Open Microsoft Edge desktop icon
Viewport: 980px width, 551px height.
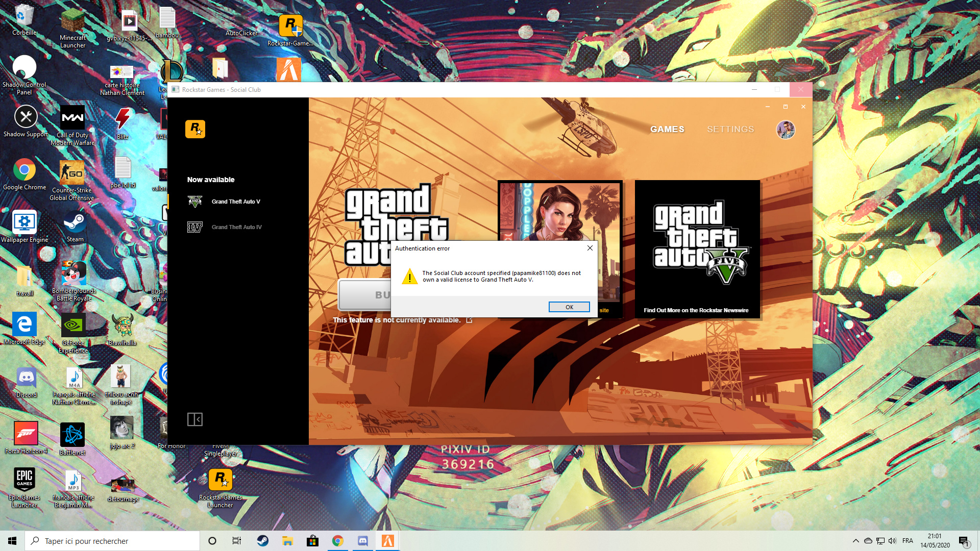tap(24, 329)
